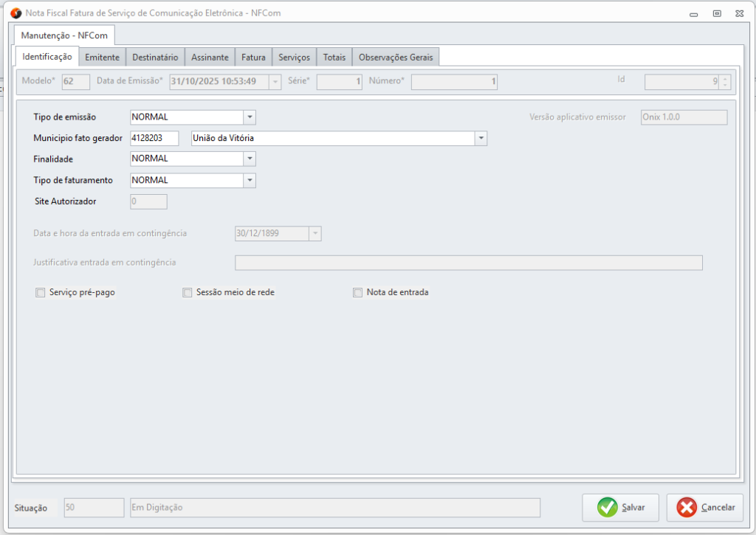Click the Manutenção - NFCom tab

pos(63,35)
